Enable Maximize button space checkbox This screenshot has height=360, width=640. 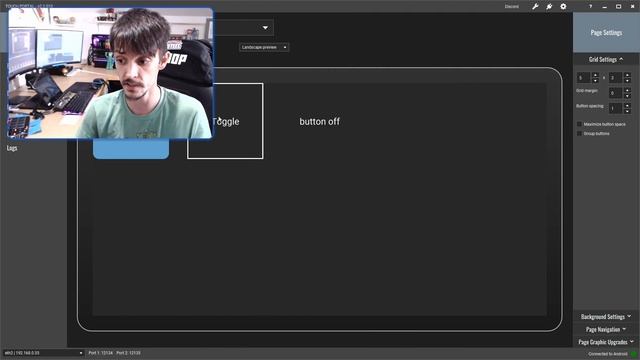pos(579,124)
